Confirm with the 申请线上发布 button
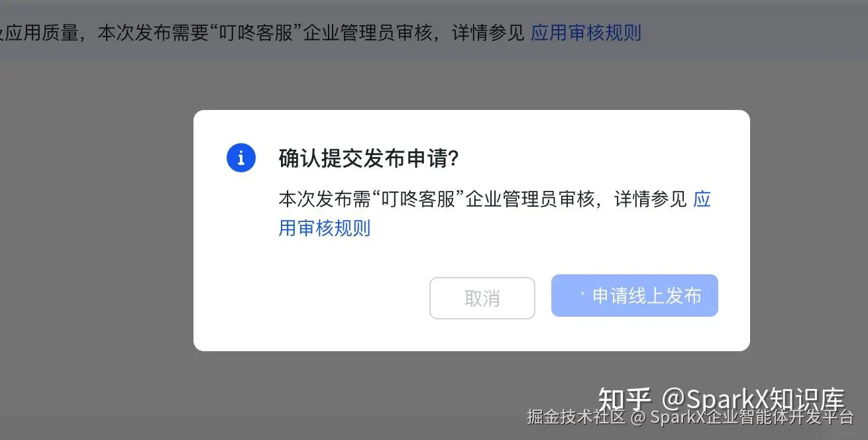Screen dimensions: 868x440 635,296
